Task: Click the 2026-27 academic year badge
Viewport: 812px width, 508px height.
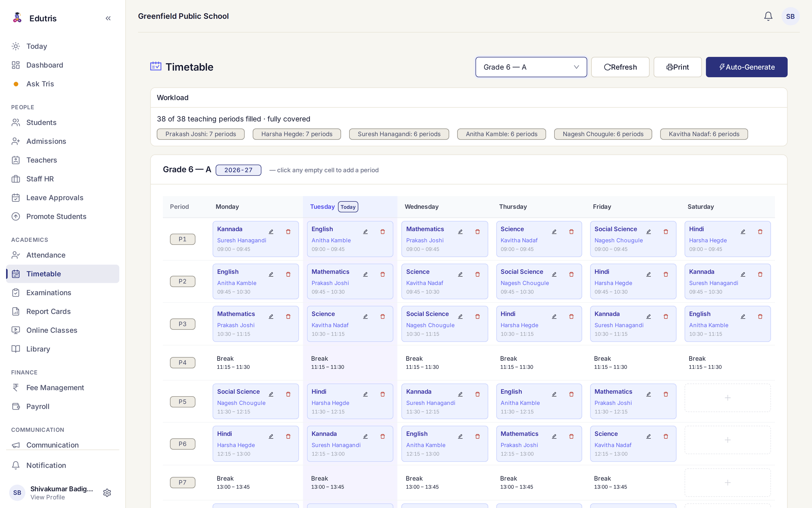Action: pyautogui.click(x=238, y=170)
